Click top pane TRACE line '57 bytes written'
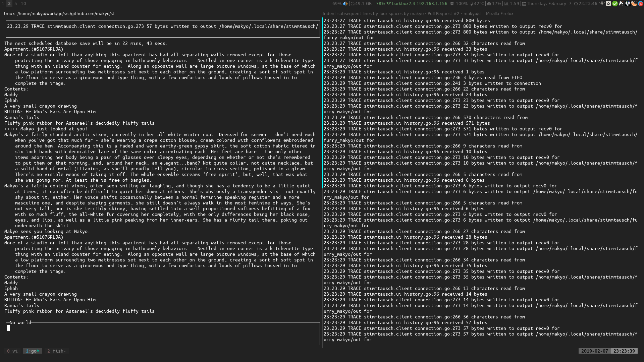This screenshot has width=644, height=362. pos(163,26)
